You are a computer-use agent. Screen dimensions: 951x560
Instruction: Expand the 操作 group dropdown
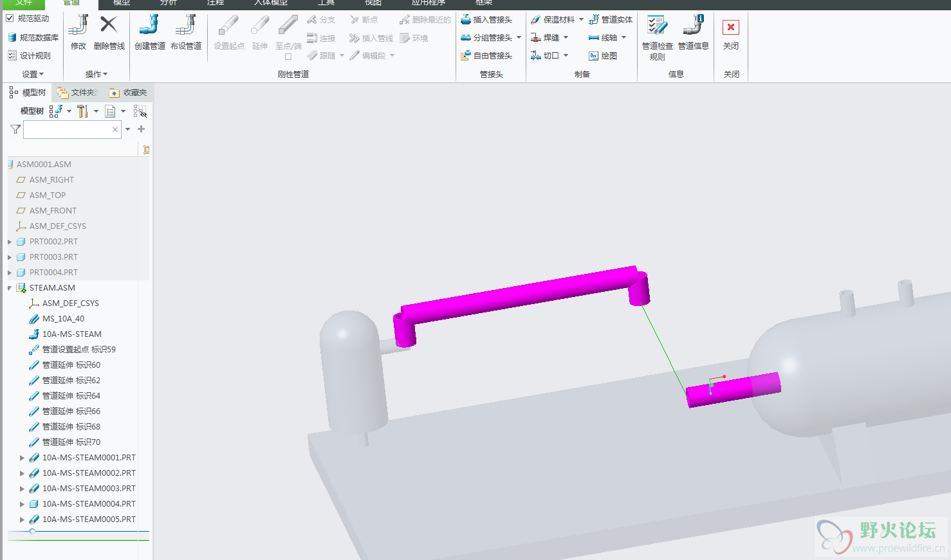click(97, 74)
